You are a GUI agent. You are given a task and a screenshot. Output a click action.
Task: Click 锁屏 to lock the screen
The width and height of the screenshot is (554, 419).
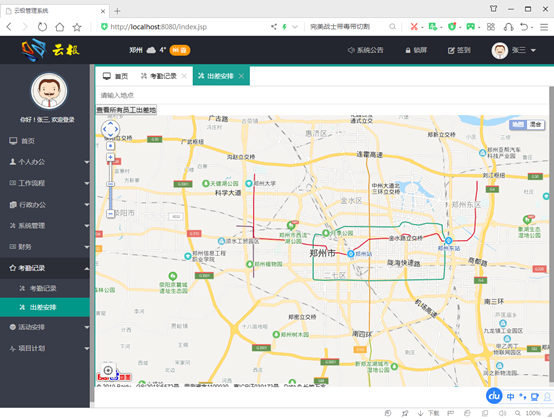pos(416,50)
